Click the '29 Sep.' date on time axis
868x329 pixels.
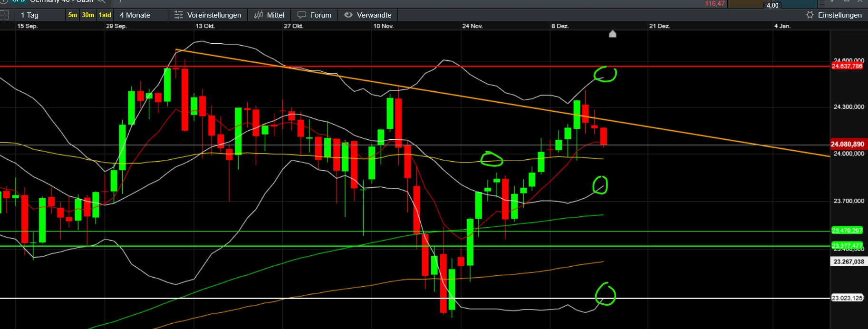point(116,26)
